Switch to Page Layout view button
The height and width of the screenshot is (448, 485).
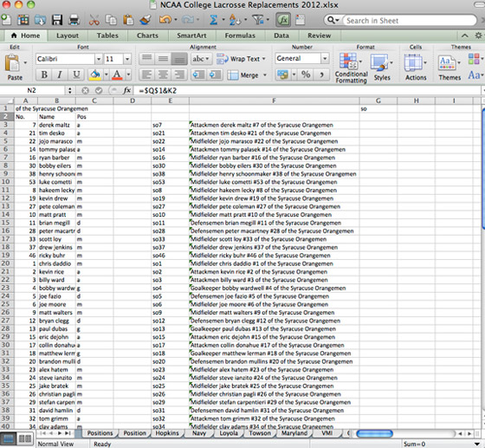point(25,438)
